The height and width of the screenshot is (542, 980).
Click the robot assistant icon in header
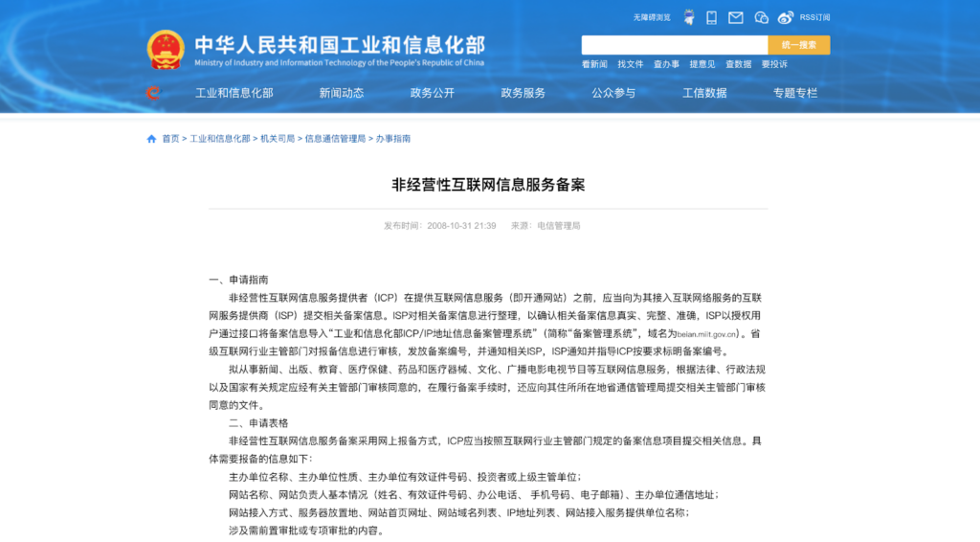pyautogui.click(x=689, y=17)
